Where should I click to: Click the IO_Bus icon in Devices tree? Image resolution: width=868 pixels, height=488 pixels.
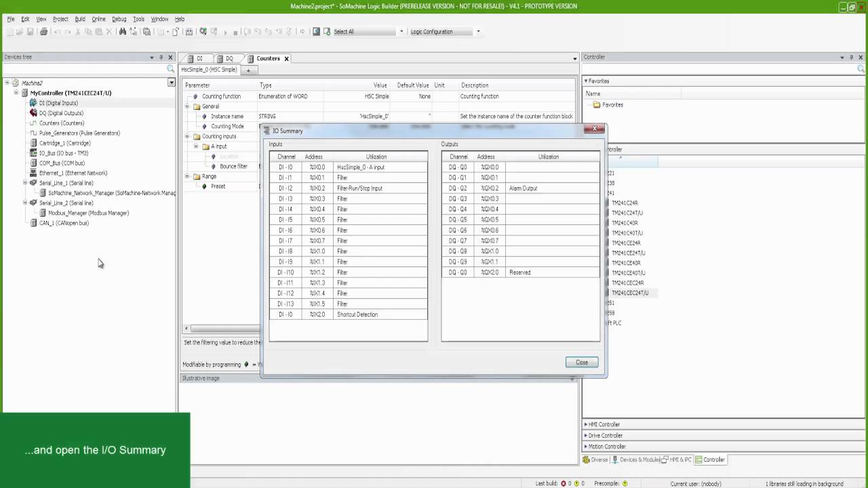coord(33,153)
